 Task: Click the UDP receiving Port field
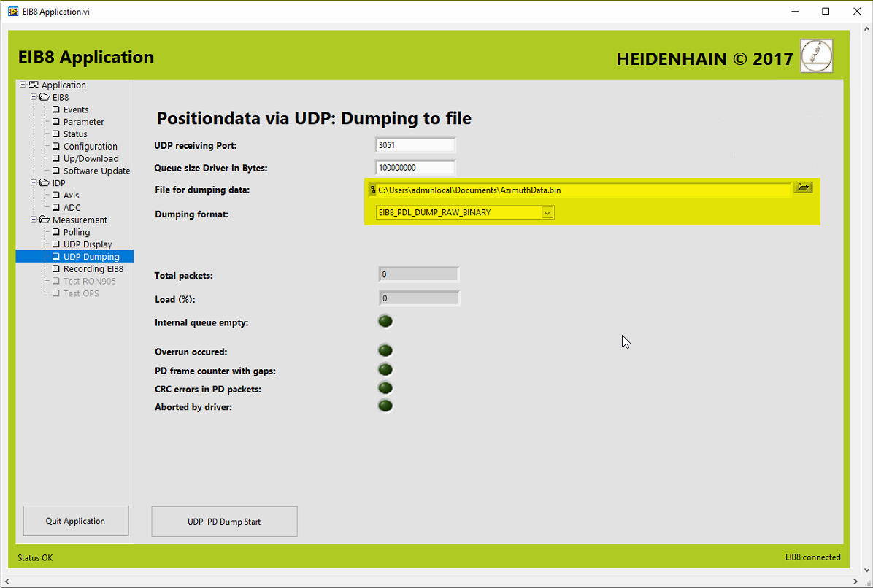[x=415, y=145]
